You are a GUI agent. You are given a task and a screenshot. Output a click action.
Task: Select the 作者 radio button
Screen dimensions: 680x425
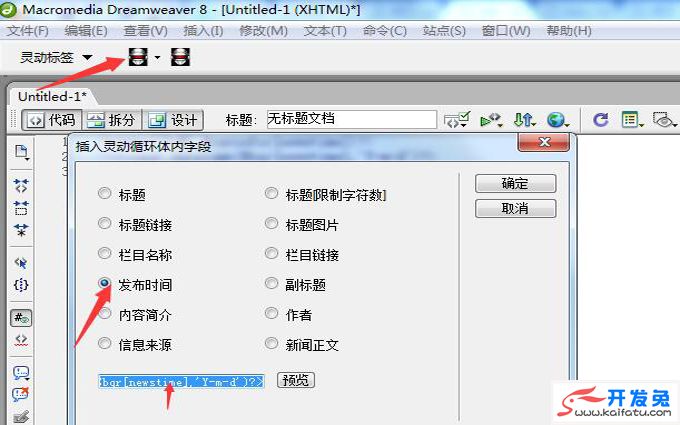click(271, 313)
